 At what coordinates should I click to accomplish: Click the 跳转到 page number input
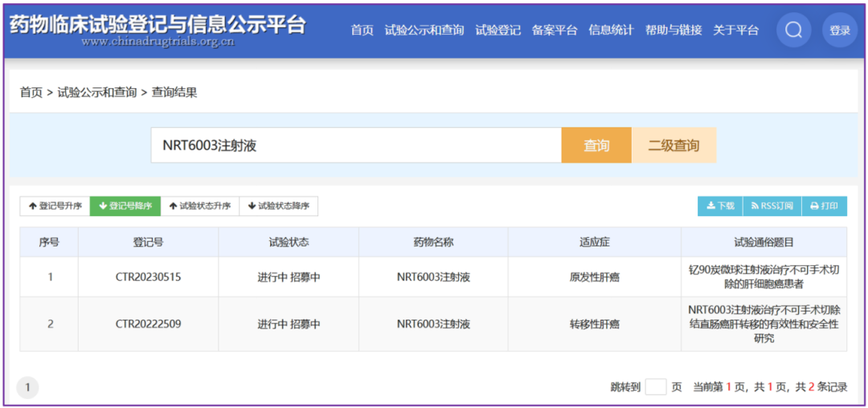pos(656,386)
